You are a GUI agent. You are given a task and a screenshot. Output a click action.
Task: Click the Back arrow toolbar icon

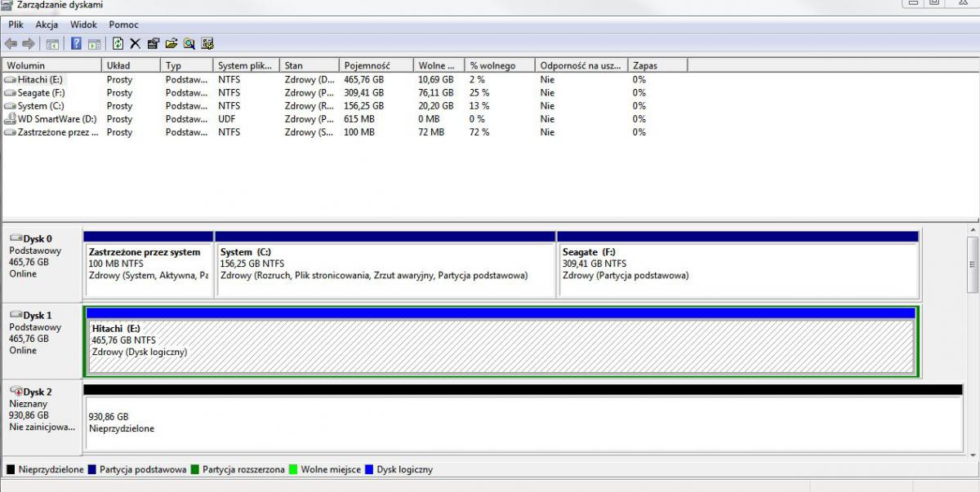[11, 43]
